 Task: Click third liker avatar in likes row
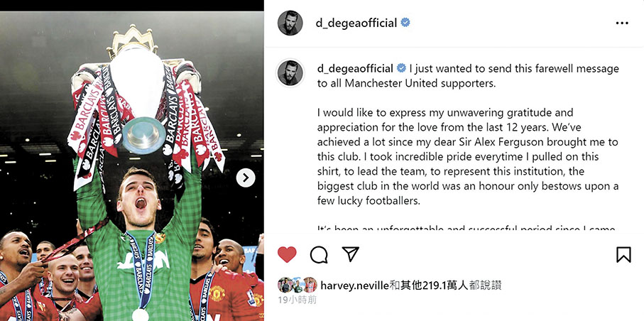click(310, 285)
